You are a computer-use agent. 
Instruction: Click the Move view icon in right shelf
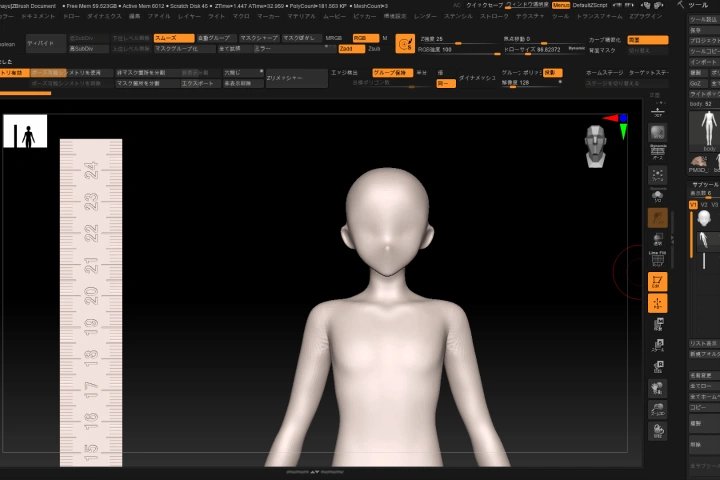(x=658, y=325)
